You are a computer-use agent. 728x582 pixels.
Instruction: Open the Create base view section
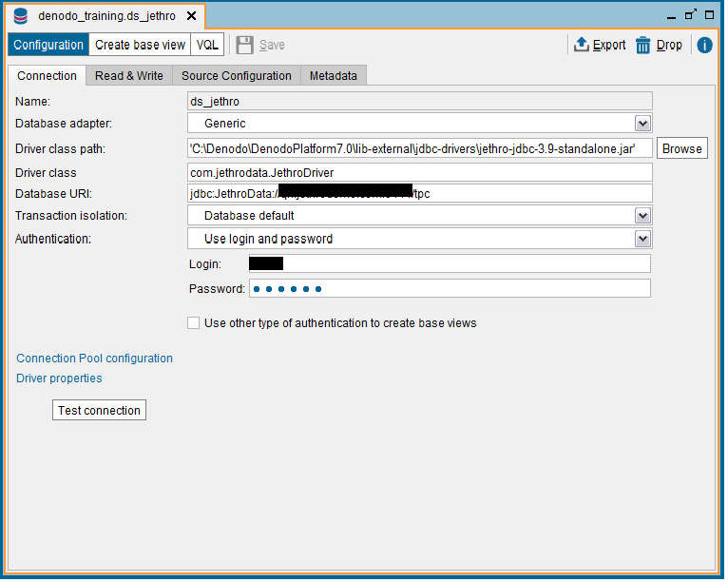click(140, 45)
